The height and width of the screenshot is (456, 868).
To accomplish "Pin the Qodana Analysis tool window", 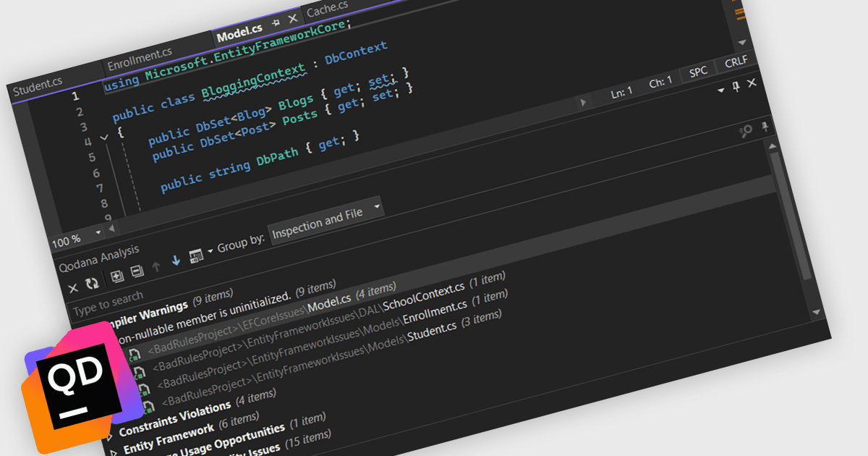I will point(736,87).
